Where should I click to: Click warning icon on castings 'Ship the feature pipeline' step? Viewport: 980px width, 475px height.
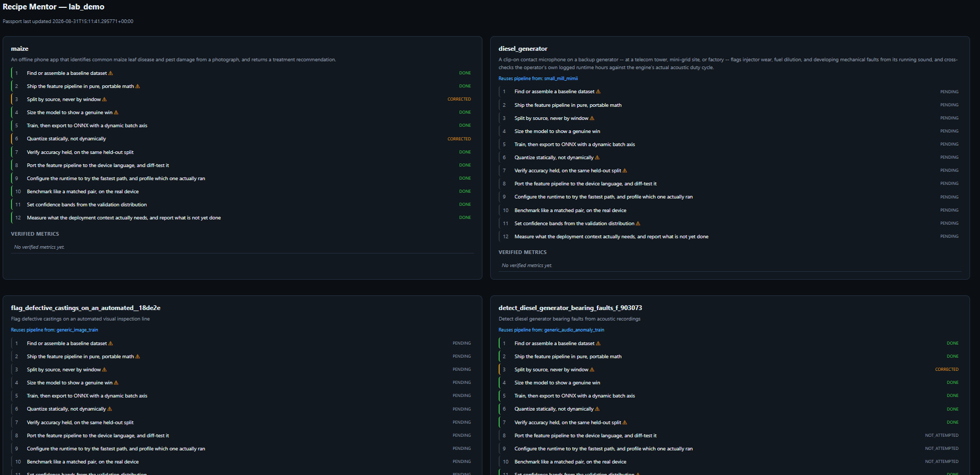(138, 357)
